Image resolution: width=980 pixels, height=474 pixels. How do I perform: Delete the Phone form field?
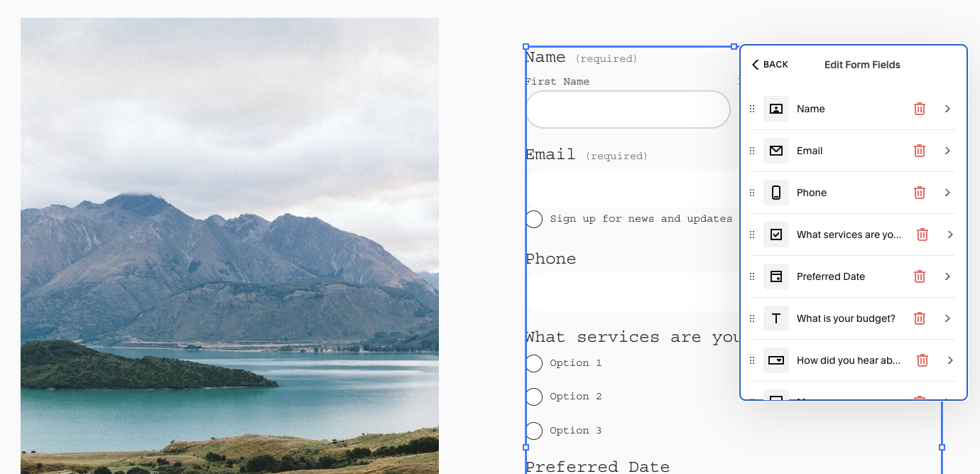pyautogui.click(x=920, y=193)
